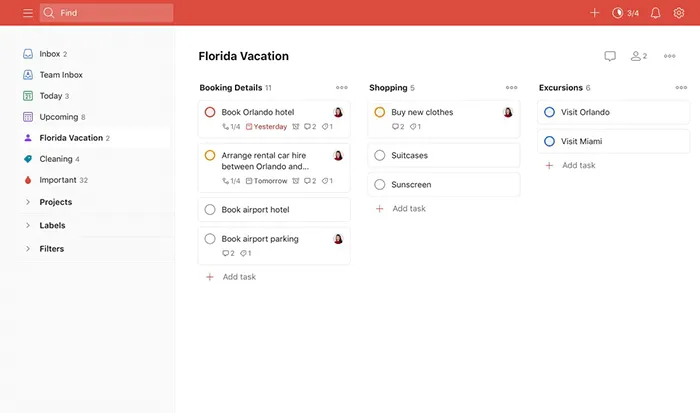Click the plus quick-add task icon in the top bar
This screenshot has height=413, width=700.
(x=594, y=13)
